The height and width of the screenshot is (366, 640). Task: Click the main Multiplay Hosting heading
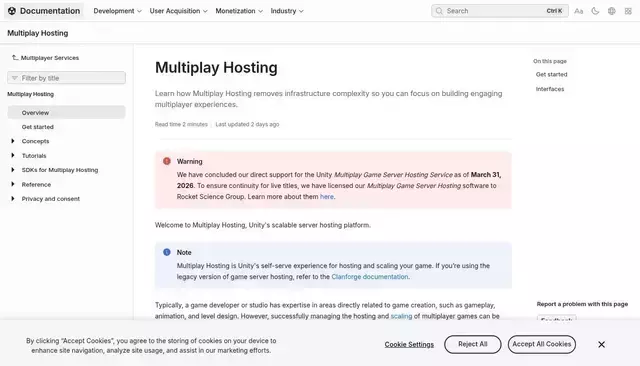216,68
